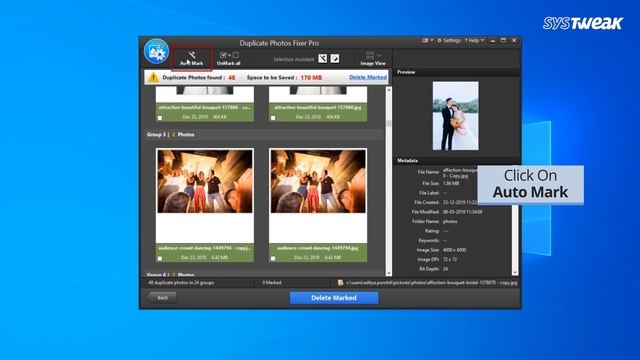This screenshot has height=360, width=640.
Task: Open Selection Assistant wand icon
Action: pyautogui.click(x=322, y=58)
